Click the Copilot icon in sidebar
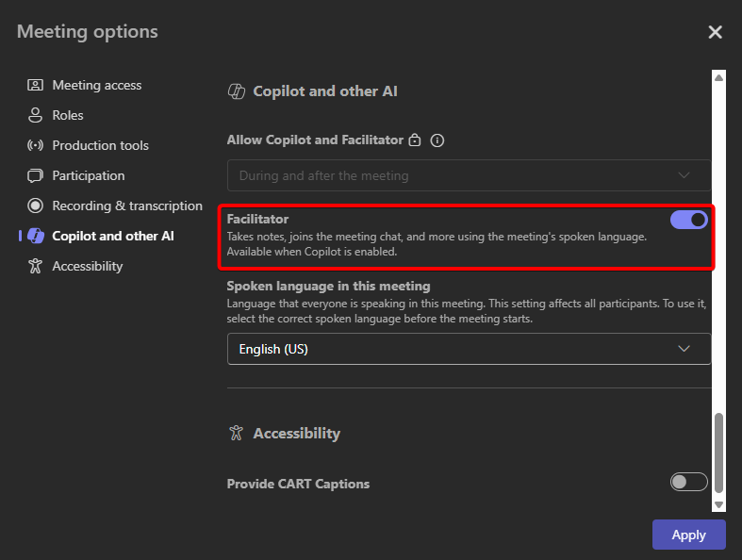Viewport: 742px width, 560px height. [36, 236]
